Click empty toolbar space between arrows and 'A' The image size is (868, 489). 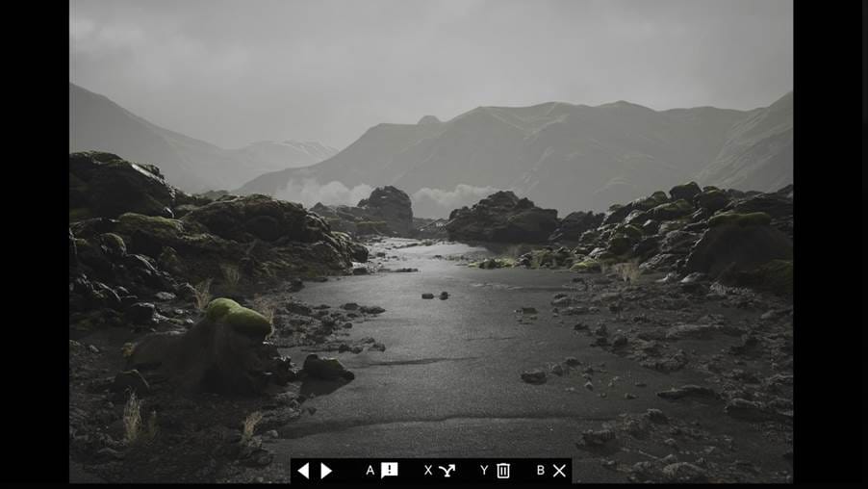348,471
